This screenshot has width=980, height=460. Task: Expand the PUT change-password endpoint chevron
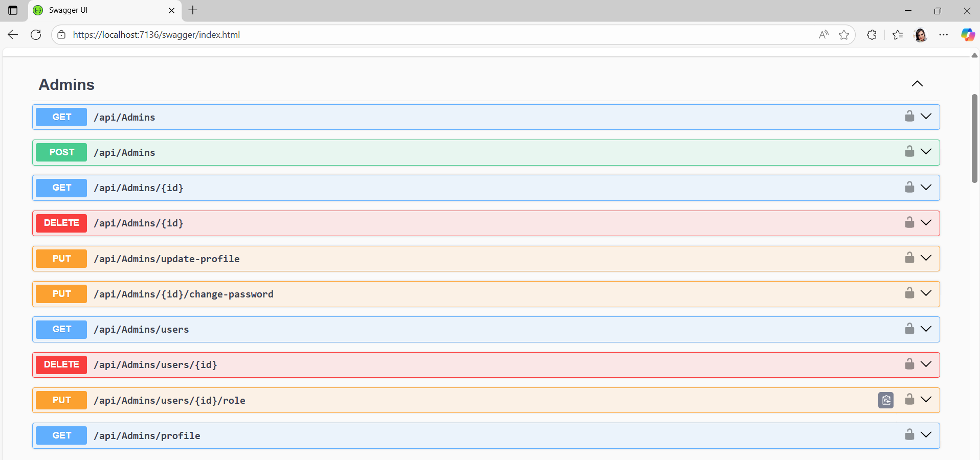926,293
